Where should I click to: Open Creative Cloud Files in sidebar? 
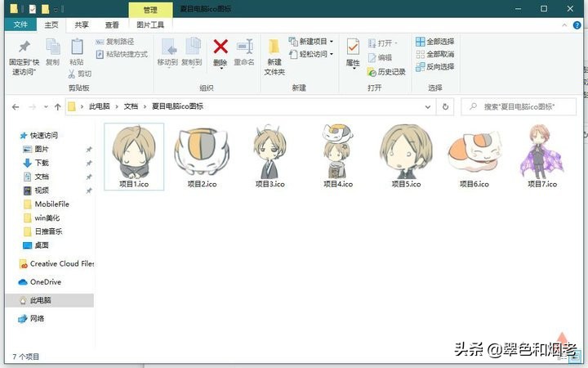[x=56, y=264]
